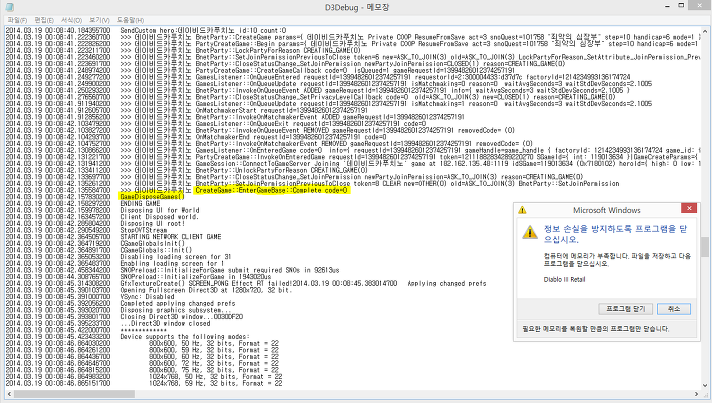Open the 파일(F) menu
712x403 pixels.
[17, 20]
